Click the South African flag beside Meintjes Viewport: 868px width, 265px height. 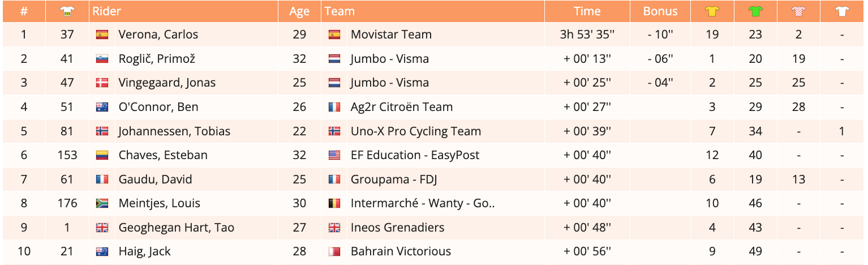click(102, 203)
